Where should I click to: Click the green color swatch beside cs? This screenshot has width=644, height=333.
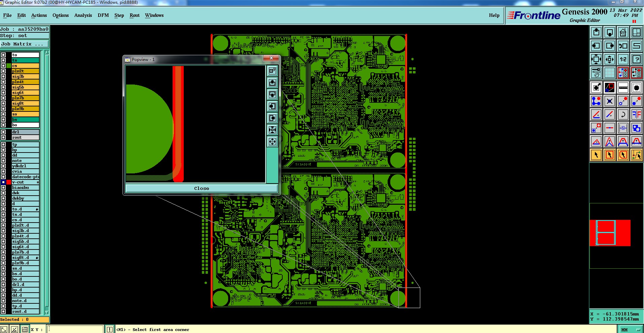(9, 66)
